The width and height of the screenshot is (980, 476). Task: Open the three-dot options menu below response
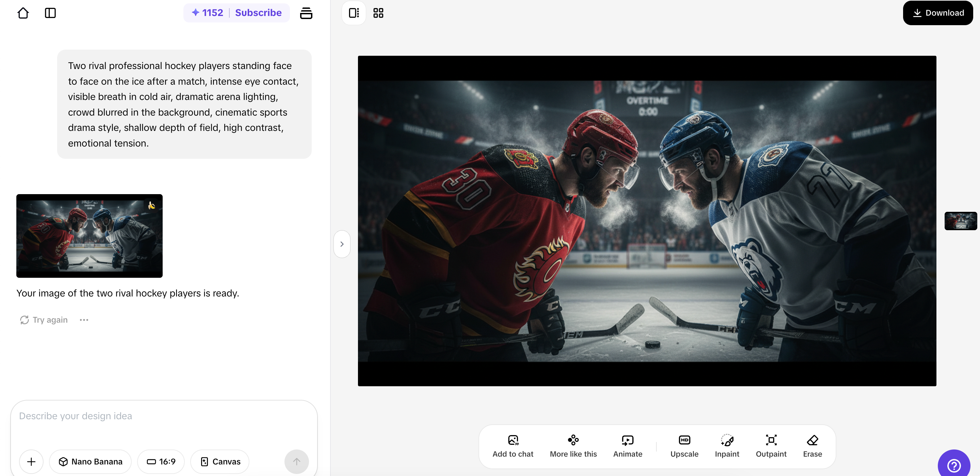[x=84, y=320]
